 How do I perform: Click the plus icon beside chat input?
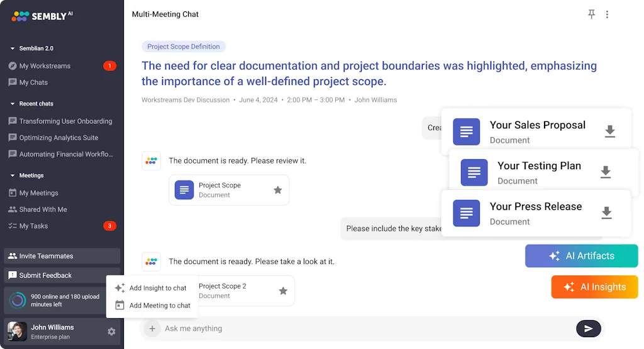[152, 328]
